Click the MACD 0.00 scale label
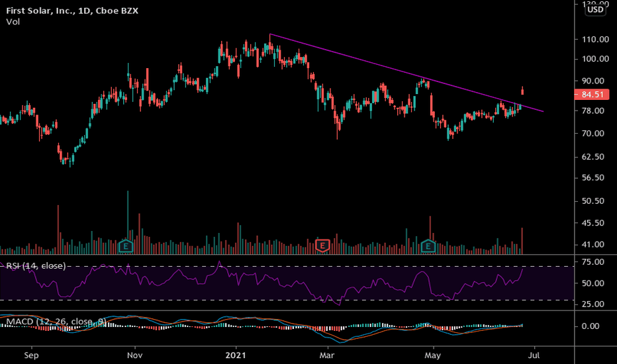 (591, 326)
